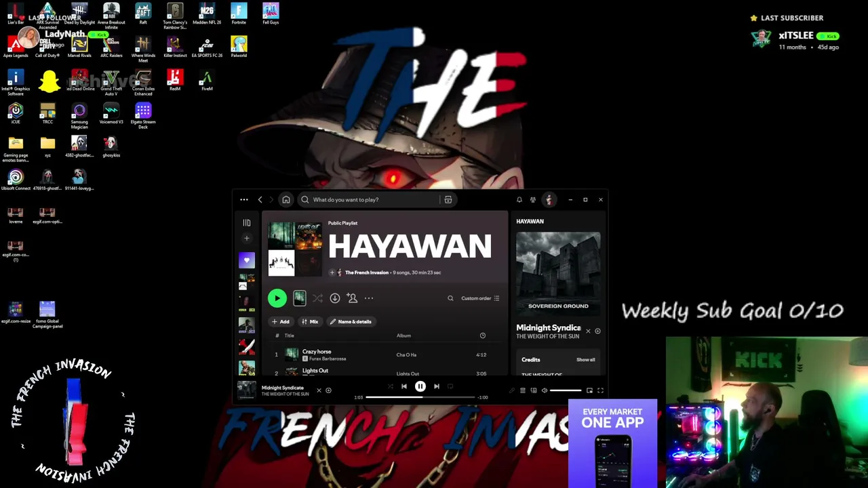Viewport: 868px width, 488px height.
Task: Toggle shuffle in the playback bar
Action: pos(390,386)
